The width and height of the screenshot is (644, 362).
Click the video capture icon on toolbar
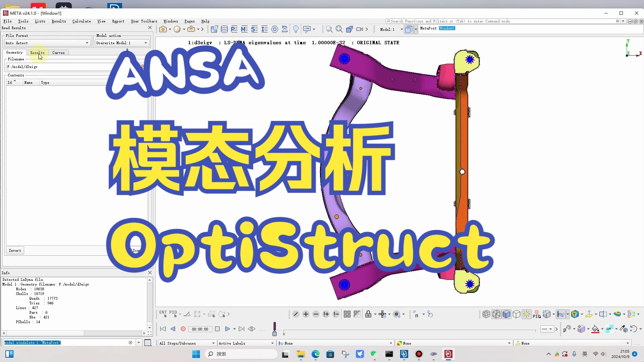360,29
